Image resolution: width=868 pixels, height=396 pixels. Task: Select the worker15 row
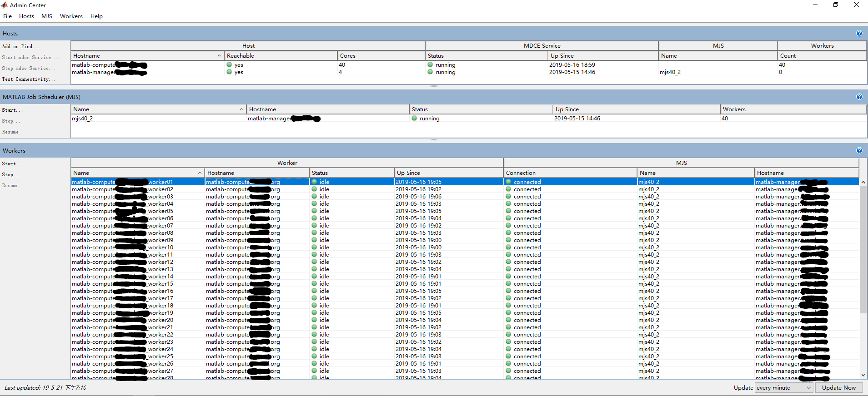[465, 284]
